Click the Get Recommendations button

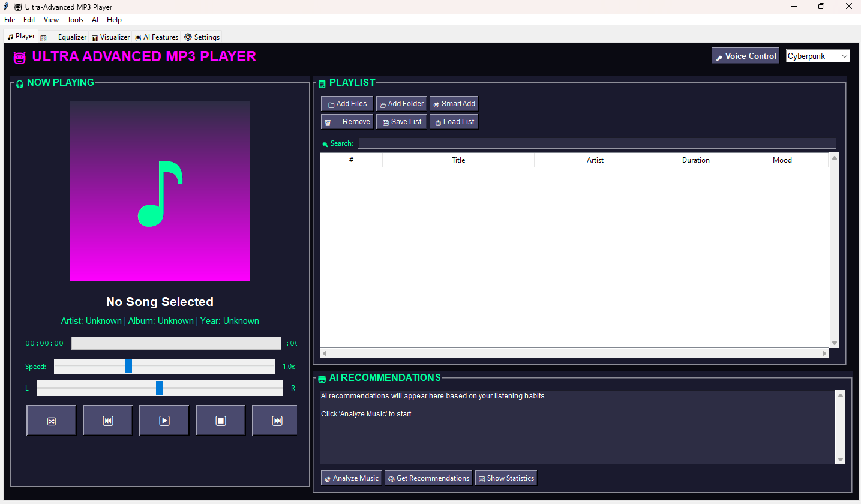pyautogui.click(x=428, y=478)
